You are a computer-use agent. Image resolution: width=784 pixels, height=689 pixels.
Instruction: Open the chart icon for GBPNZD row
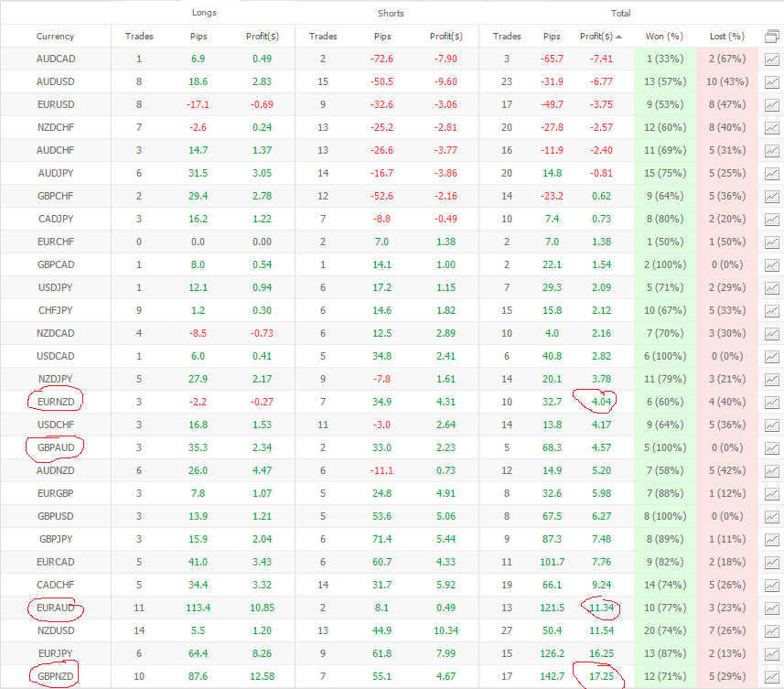(771, 677)
